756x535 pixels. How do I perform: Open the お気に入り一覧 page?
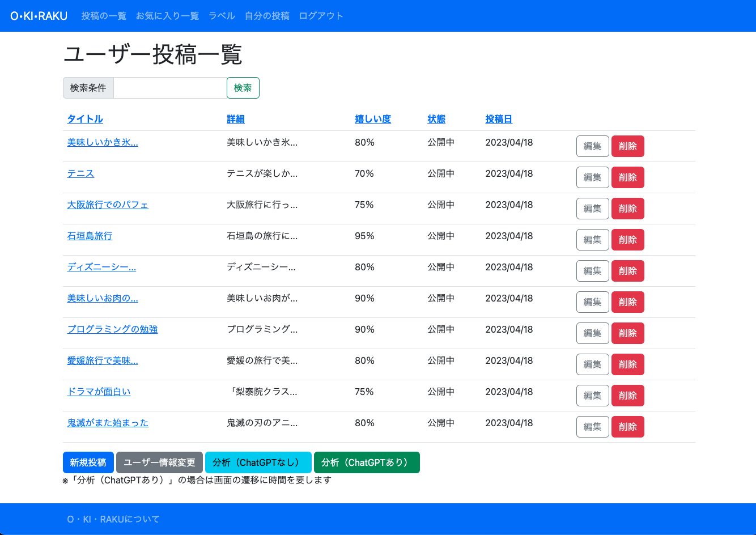click(x=167, y=16)
